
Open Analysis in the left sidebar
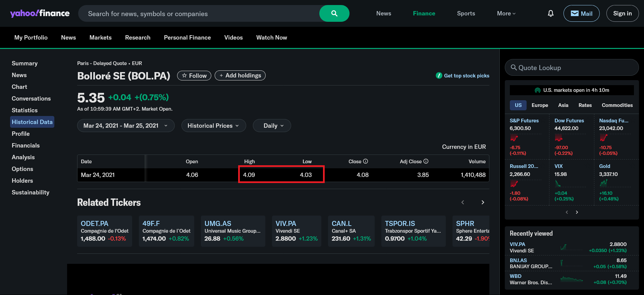pyautogui.click(x=23, y=157)
